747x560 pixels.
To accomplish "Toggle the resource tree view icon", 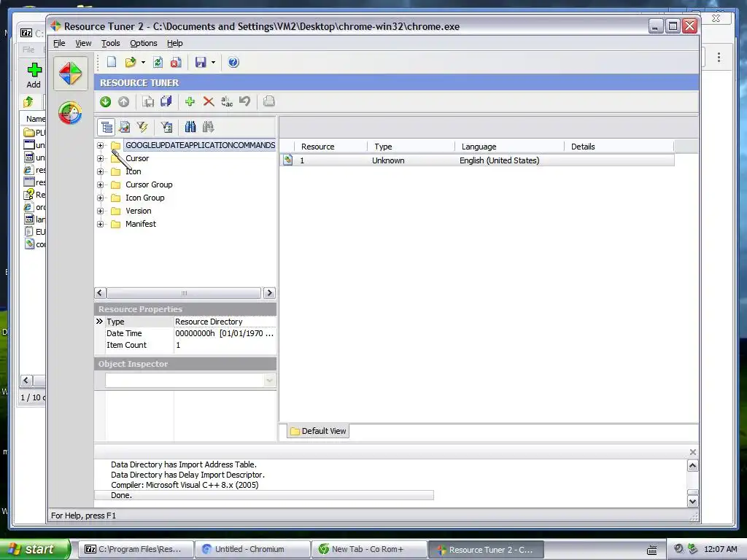I will 107,127.
